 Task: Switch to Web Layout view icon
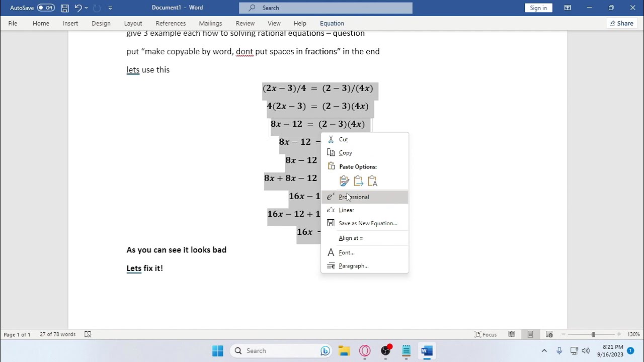click(x=549, y=334)
